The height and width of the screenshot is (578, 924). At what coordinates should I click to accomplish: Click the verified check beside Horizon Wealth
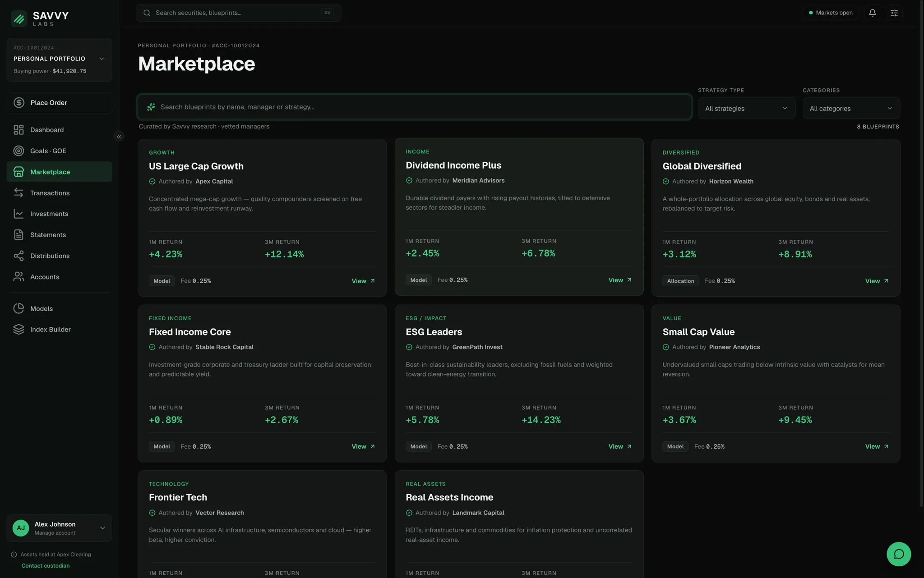665,182
